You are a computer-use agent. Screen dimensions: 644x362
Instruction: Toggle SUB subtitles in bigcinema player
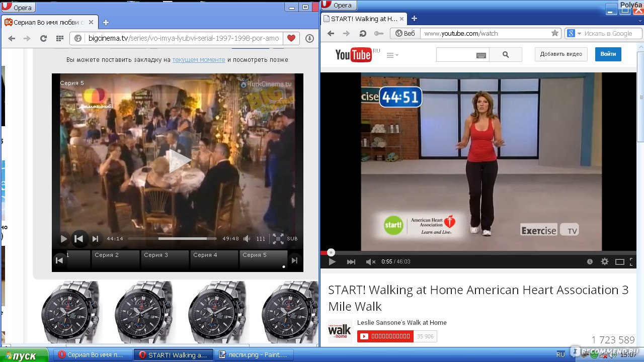pos(292,239)
